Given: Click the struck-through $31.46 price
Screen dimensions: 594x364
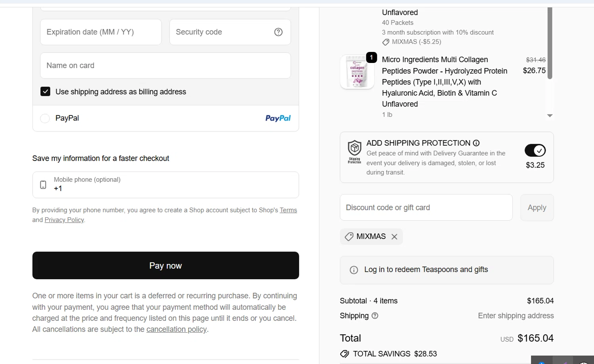Looking at the screenshot, I should tap(536, 60).
